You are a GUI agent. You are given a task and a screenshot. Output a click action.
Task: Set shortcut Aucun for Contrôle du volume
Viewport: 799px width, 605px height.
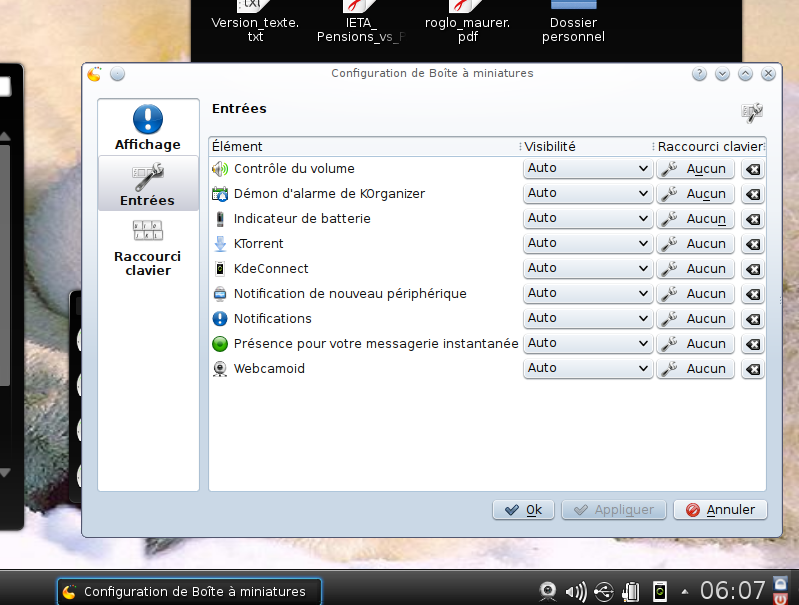[x=696, y=169]
